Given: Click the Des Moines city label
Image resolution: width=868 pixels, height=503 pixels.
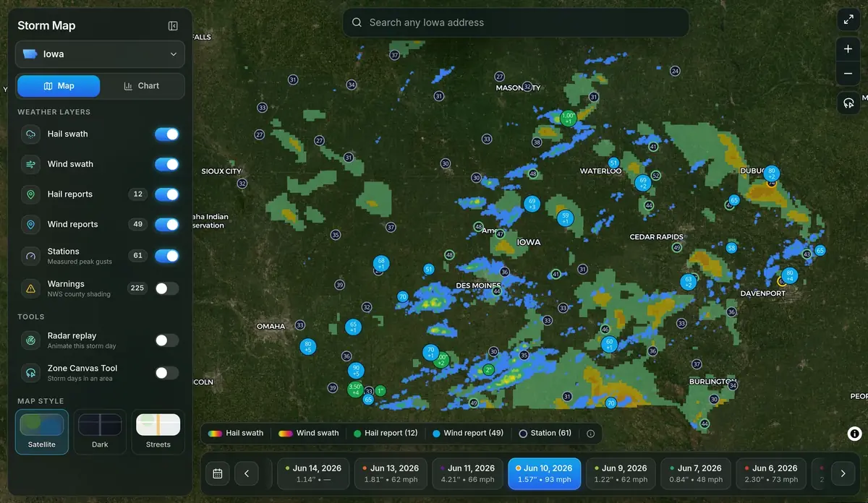Looking at the screenshot, I should click(478, 285).
